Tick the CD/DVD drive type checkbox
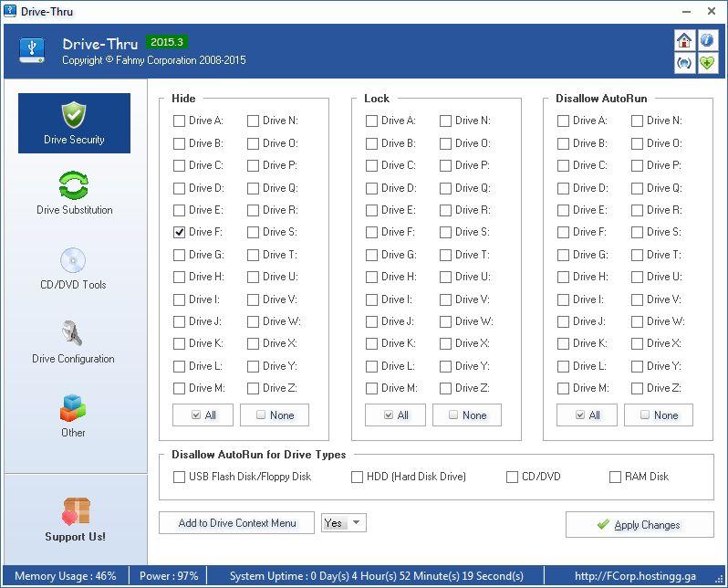This screenshot has height=588, width=728. (x=512, y=477)
